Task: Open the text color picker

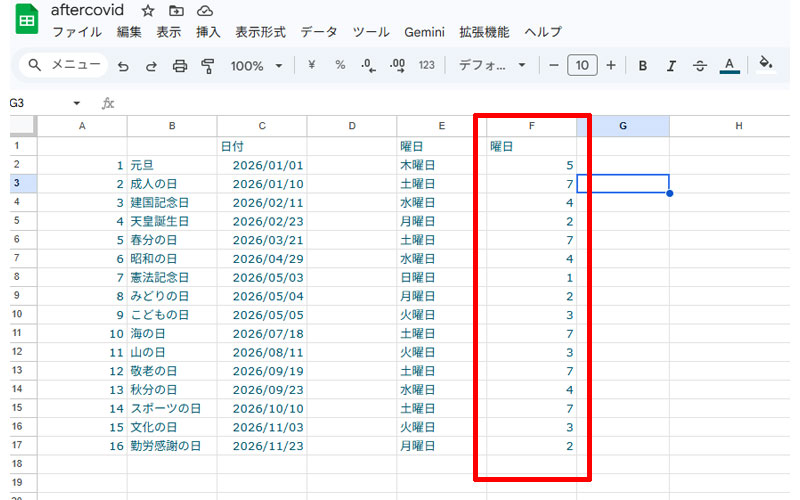Action: coord(730,66)
